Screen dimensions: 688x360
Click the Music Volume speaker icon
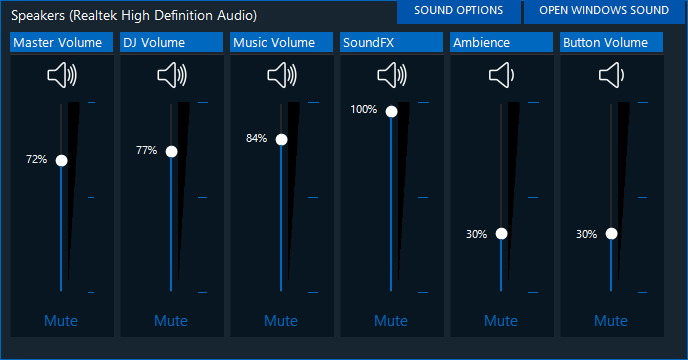pos(282,75)
